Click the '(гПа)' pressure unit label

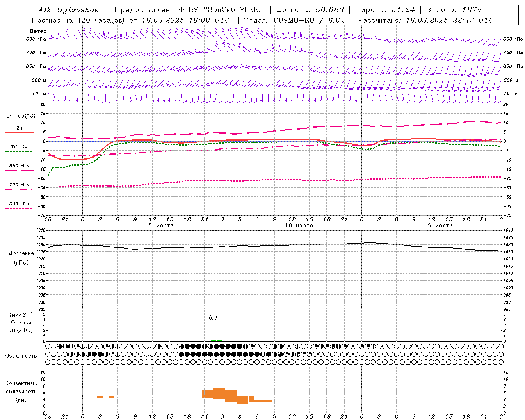coord(21,263)
